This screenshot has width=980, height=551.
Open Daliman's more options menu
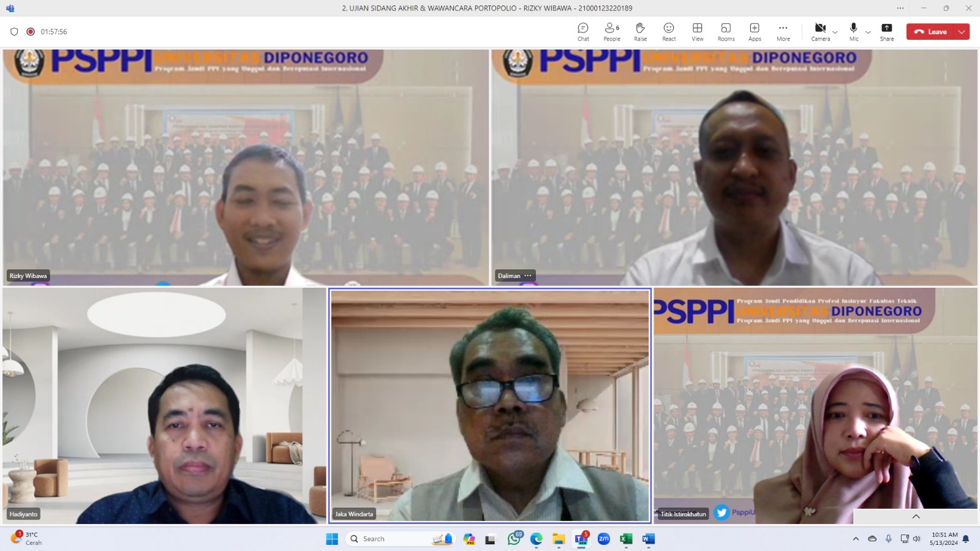(x=528, y=275)
